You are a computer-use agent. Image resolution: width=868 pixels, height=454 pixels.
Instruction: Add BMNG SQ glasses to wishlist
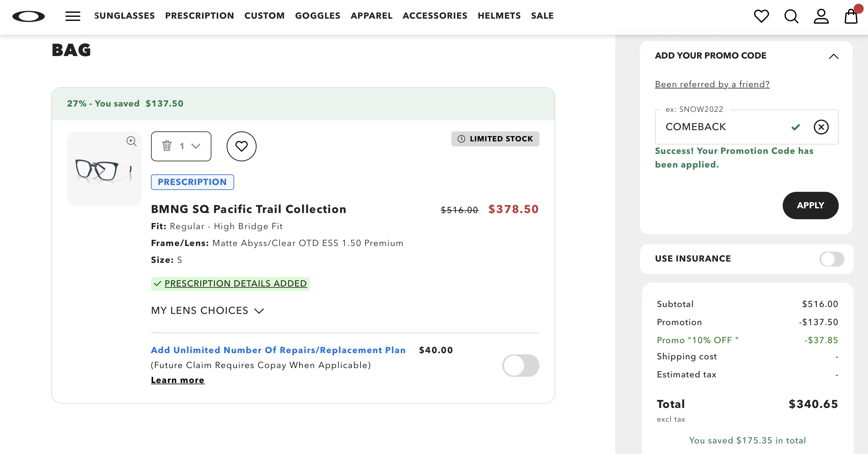click(x=241, y=146)
